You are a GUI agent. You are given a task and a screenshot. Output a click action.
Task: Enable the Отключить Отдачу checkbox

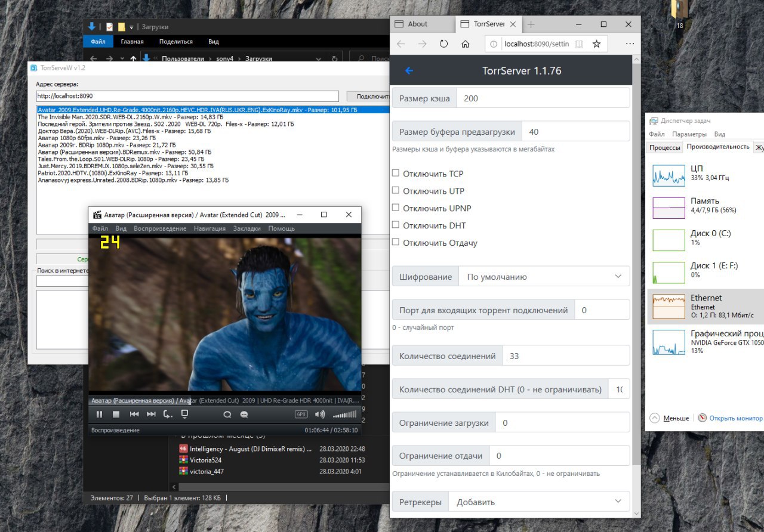point(395,242)
